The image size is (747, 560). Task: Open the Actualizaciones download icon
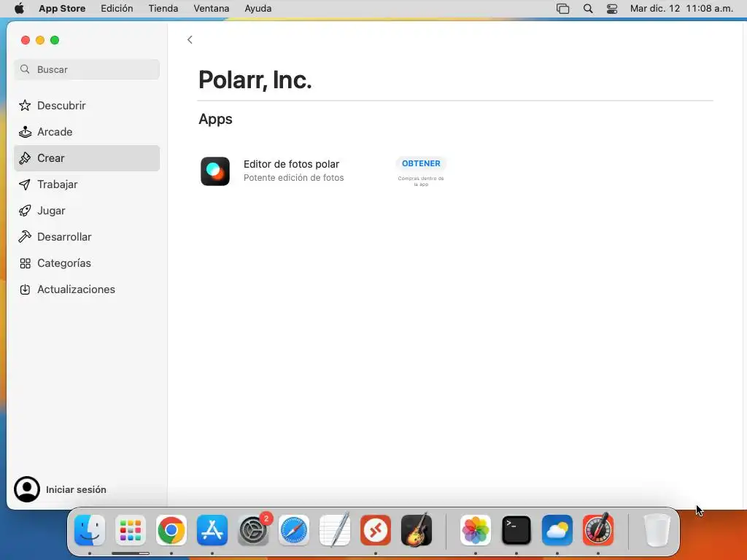tap(25, 289)
